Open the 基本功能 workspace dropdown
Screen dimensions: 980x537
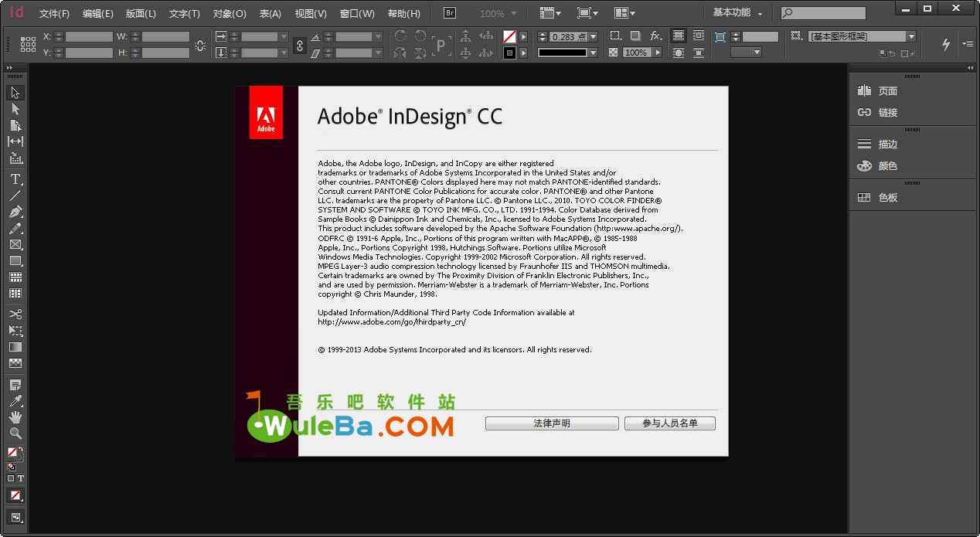[737, 13]
